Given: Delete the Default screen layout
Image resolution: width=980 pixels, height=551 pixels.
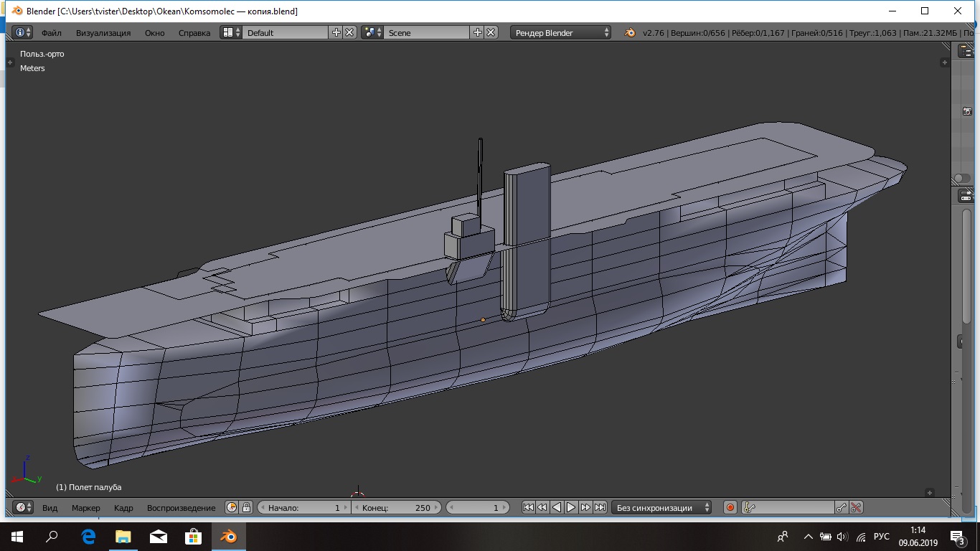Looking at the screenshot, I should coord(349,32).
